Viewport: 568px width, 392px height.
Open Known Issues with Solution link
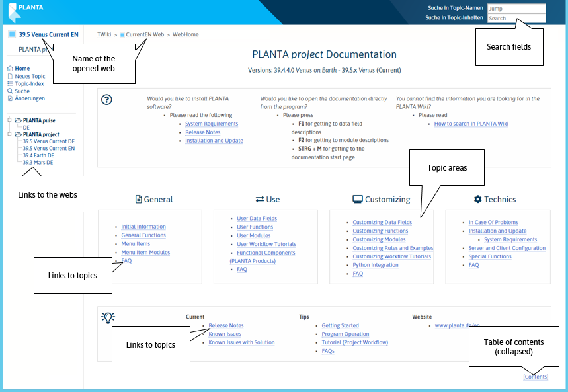(241, 342)
